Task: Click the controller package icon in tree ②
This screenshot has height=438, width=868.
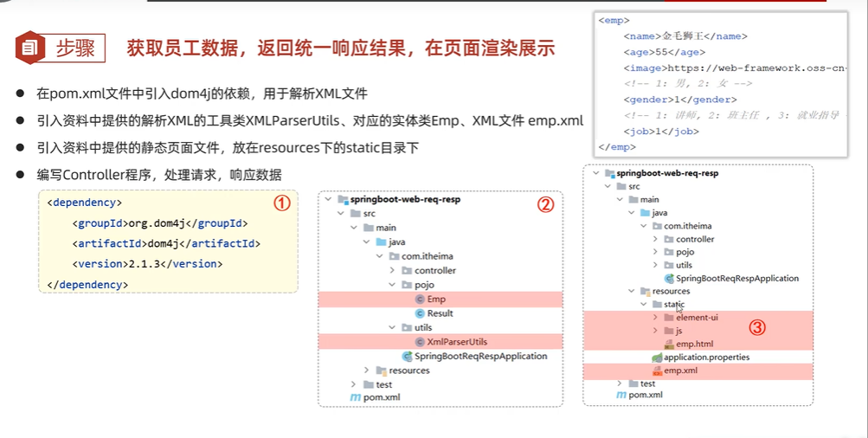Action: pyautogui.click(x=407, y=271)
